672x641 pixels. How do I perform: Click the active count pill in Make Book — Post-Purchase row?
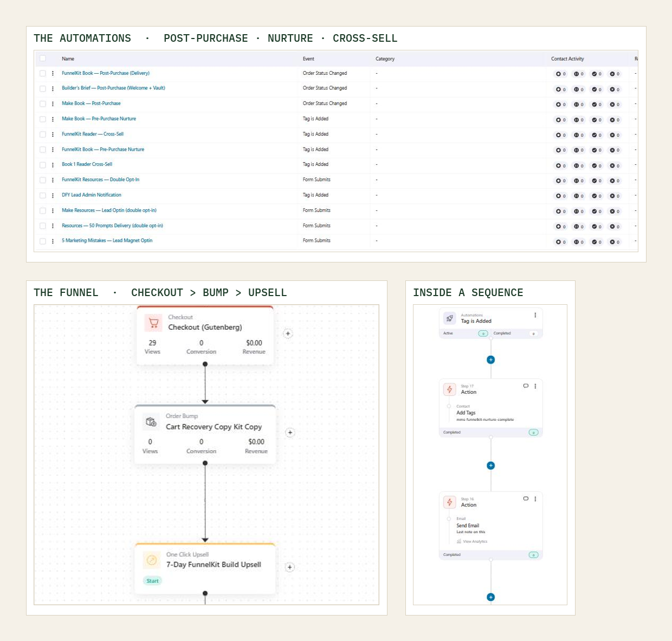[x=560, y=105]
